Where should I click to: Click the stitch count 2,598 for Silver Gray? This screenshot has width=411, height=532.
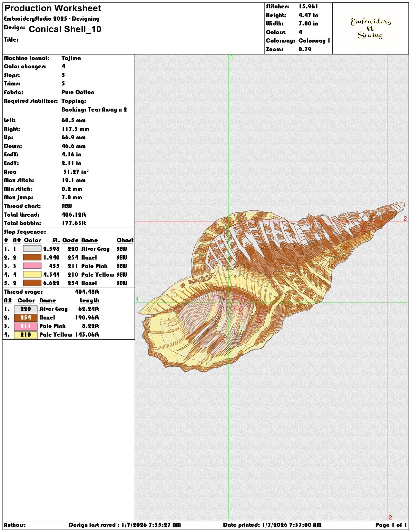point(52,249)
